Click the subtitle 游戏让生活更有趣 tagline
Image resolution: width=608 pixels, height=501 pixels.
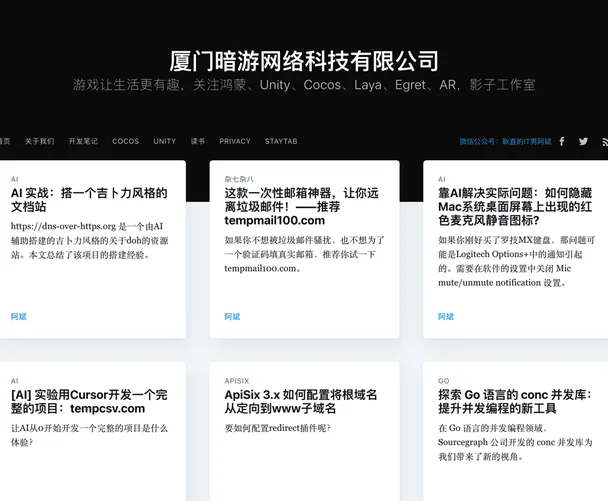pos(304,85)
